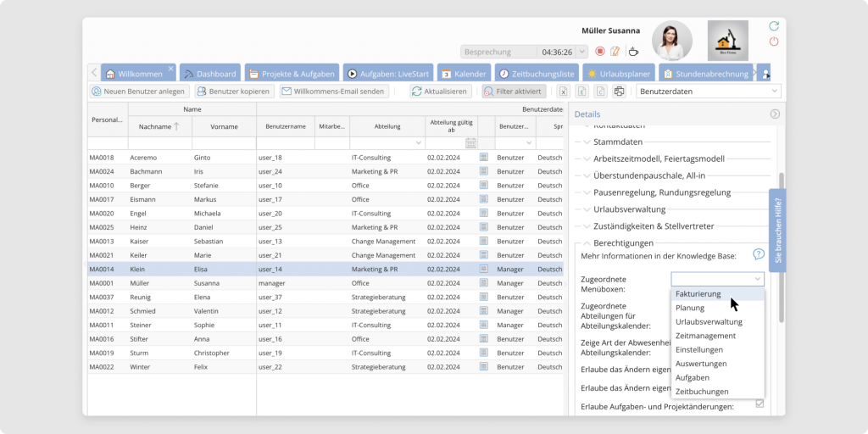Screen dimensions: 868x434
Task: Open Knowledge Base help question mark icon
Action: (x=759, y=254)
